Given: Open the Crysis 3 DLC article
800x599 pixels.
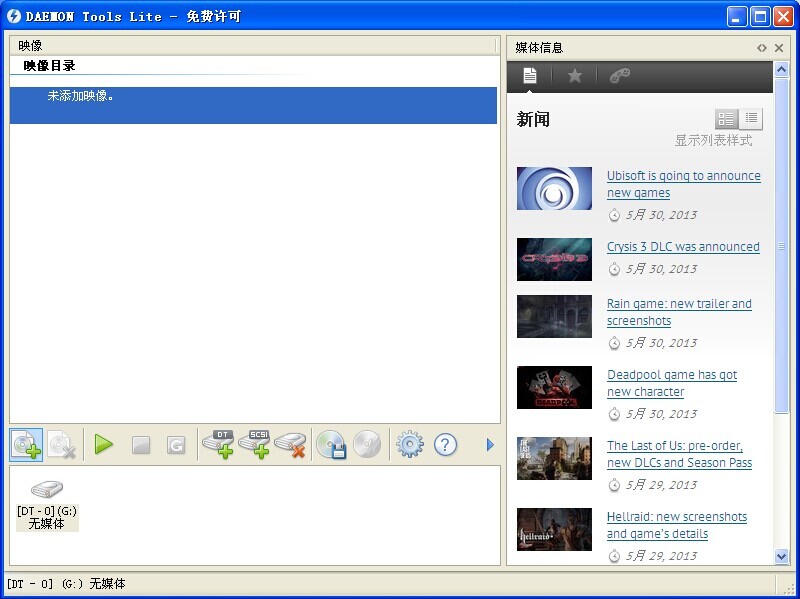Looking at the screenshot, I should pos(683,247).
